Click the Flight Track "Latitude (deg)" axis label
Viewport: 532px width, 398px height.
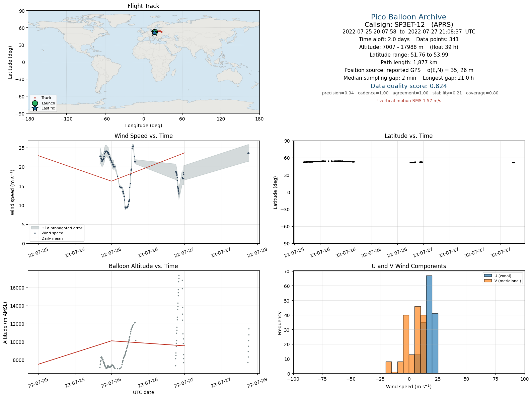click(10, 62)
